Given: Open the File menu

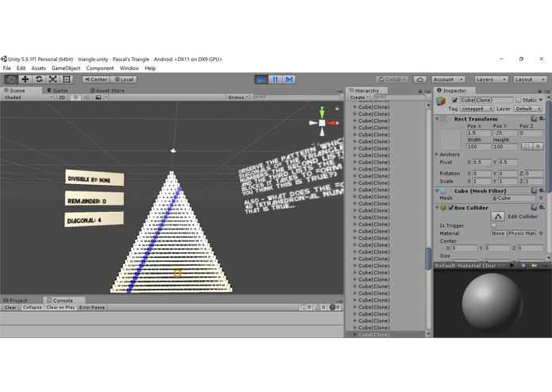Looking at the screenshot, I should tap(6, 68).
